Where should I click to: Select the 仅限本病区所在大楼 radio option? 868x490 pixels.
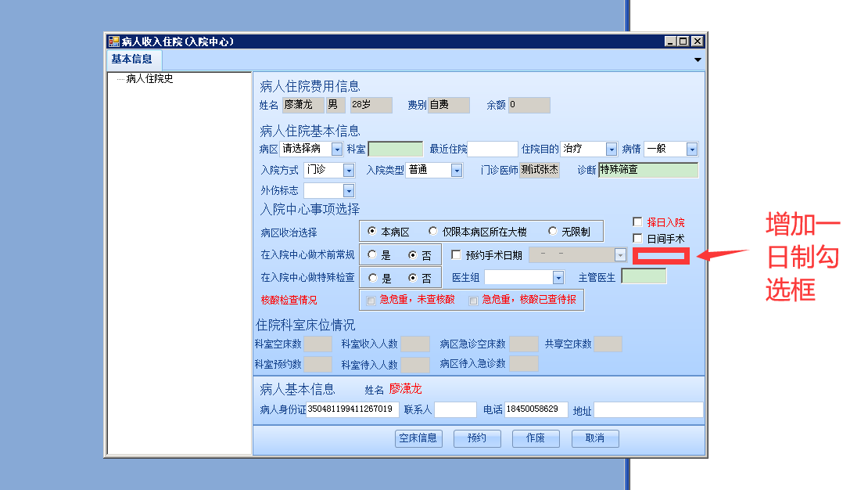point(433,231)
